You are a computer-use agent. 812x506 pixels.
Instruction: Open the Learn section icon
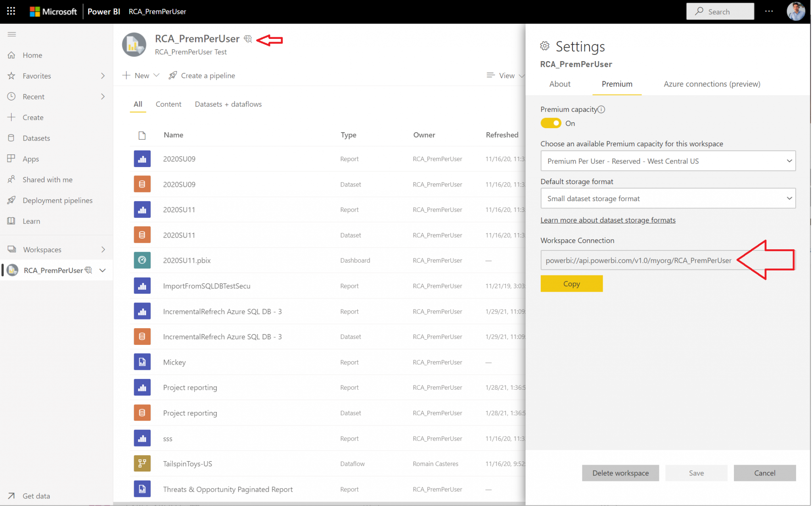pos(12,221)
